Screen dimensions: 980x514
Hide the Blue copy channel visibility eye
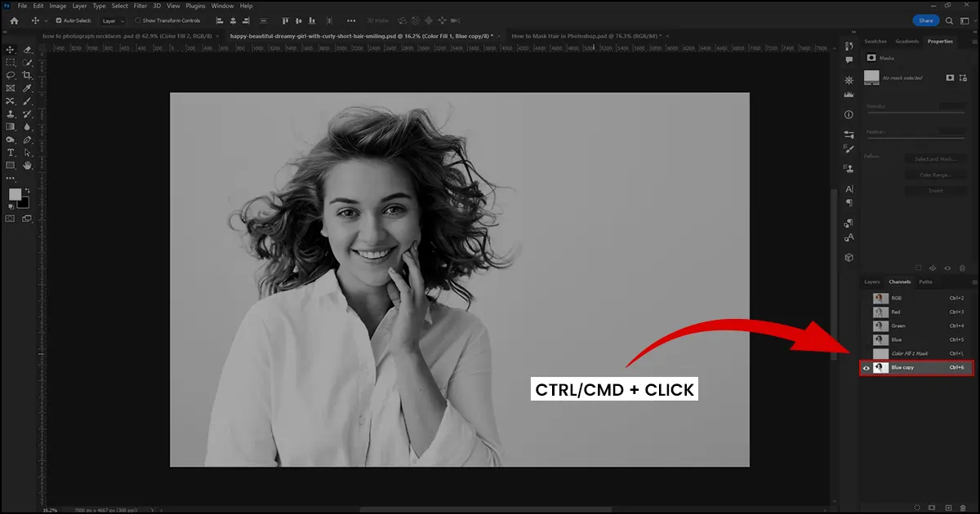click(866, 368)
